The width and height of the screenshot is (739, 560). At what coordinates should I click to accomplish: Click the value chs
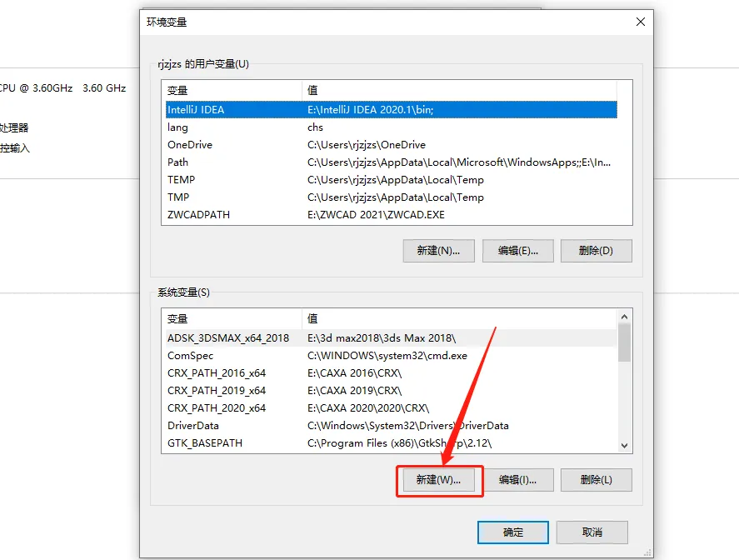315,127
